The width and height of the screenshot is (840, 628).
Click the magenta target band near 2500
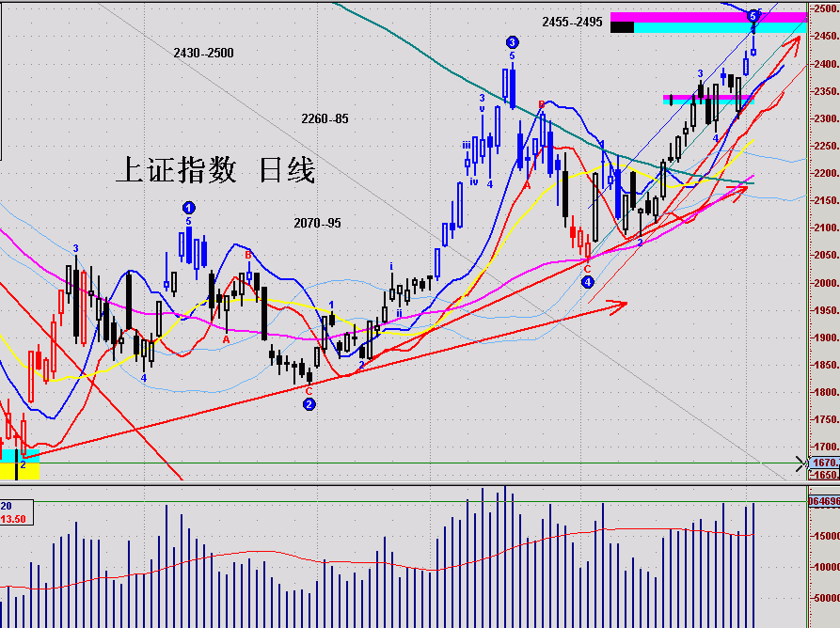[708, 18]
